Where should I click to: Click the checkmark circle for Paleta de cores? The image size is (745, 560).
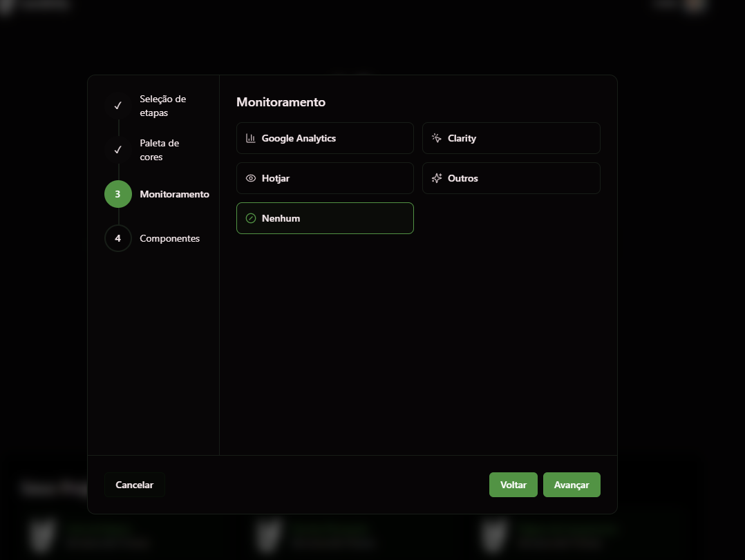click(118, 150)
